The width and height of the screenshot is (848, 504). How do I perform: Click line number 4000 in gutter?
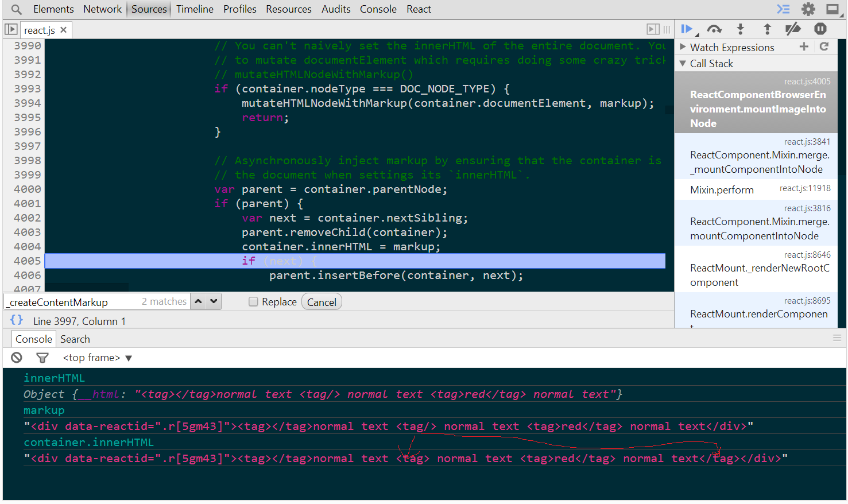coord(28,189)
